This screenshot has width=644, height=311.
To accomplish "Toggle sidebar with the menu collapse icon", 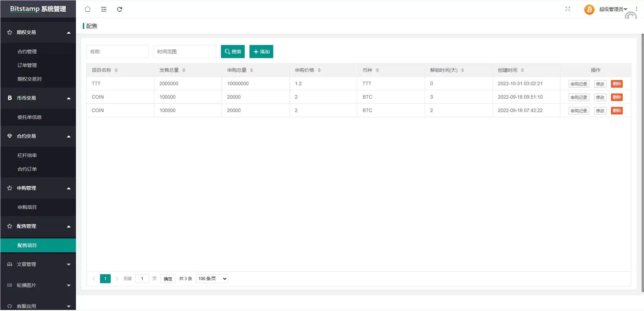I will point(103,9).
